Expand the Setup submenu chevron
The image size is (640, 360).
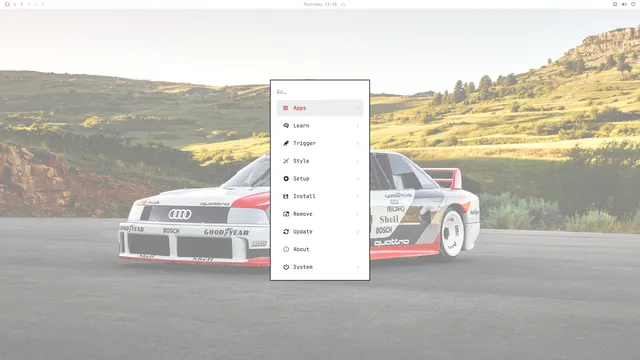point(358,179)
